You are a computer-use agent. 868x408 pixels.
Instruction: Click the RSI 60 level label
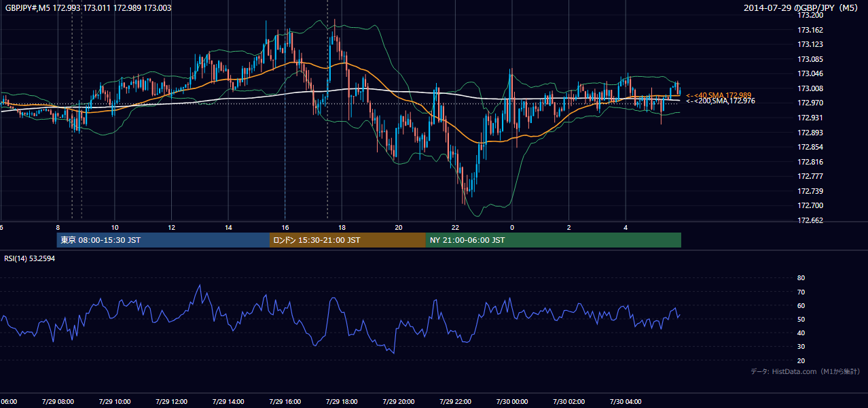(801, 305)
